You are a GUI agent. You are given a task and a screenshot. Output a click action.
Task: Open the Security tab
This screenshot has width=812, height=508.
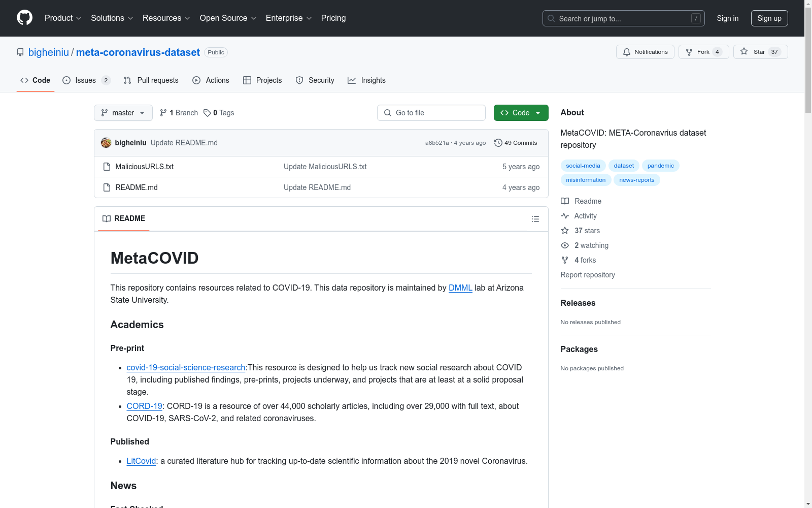pyautogui.click(x=315, y=80)
